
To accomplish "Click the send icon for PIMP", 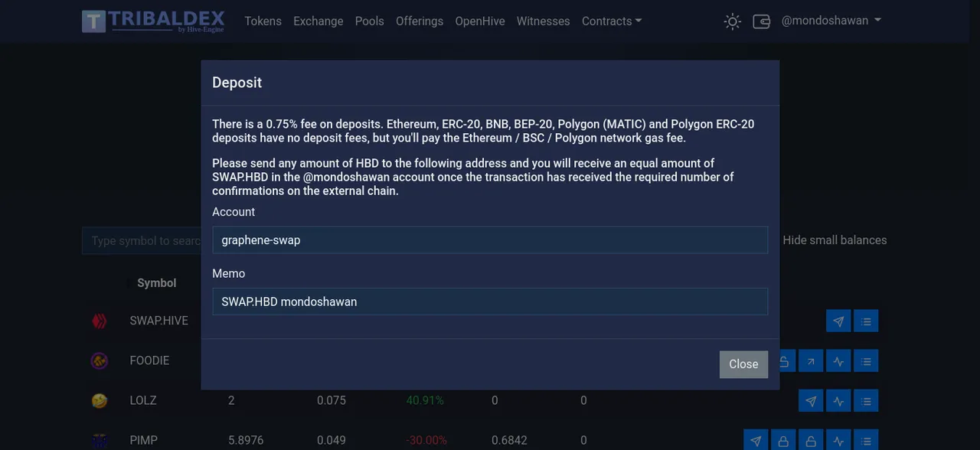I will (x=756, y=440).
